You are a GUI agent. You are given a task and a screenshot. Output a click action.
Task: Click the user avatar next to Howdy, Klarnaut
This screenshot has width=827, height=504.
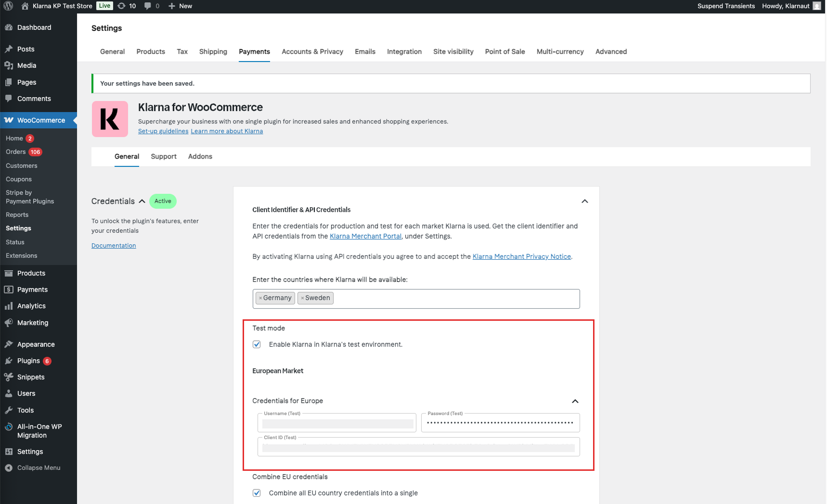pos(817,6)
